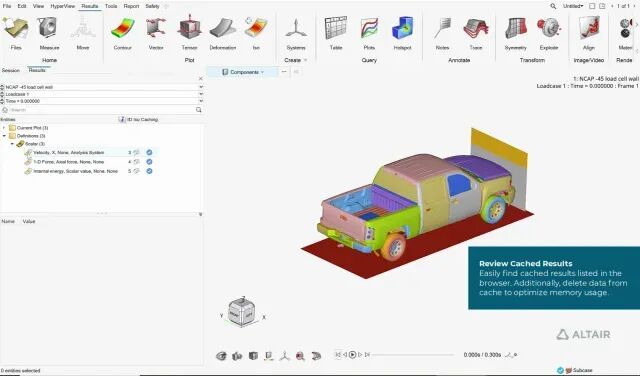
Task: Switch to the Session tab
Action: click(11, 70)
